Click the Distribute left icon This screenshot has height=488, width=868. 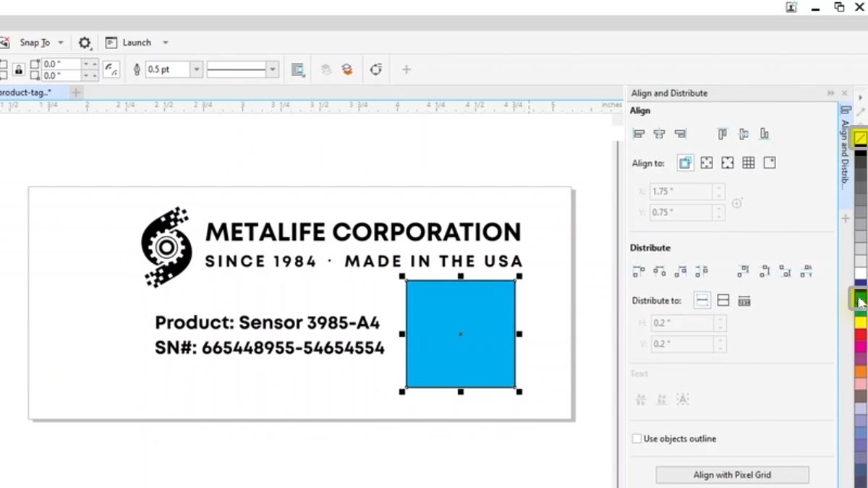pos(639,272)
